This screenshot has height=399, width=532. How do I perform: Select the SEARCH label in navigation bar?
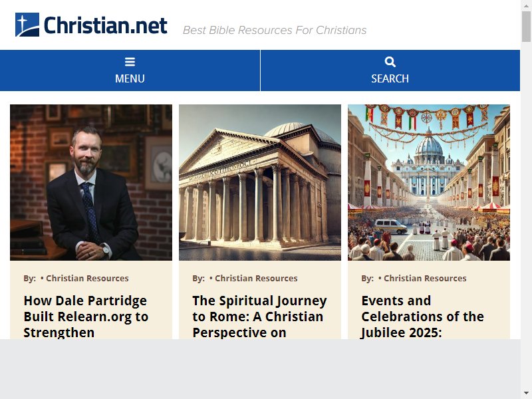click(x=390, y=78)
